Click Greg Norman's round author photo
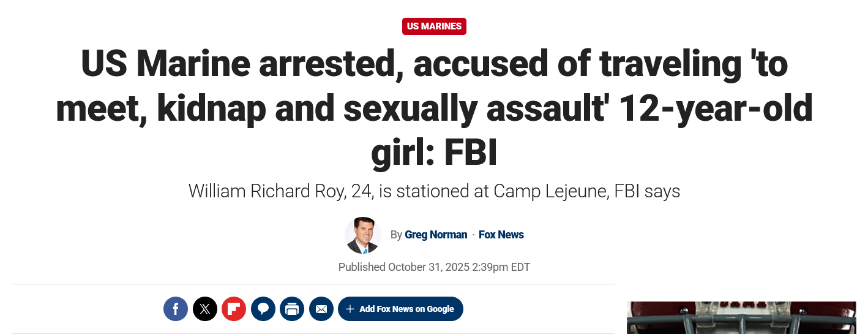 (363, 235)
